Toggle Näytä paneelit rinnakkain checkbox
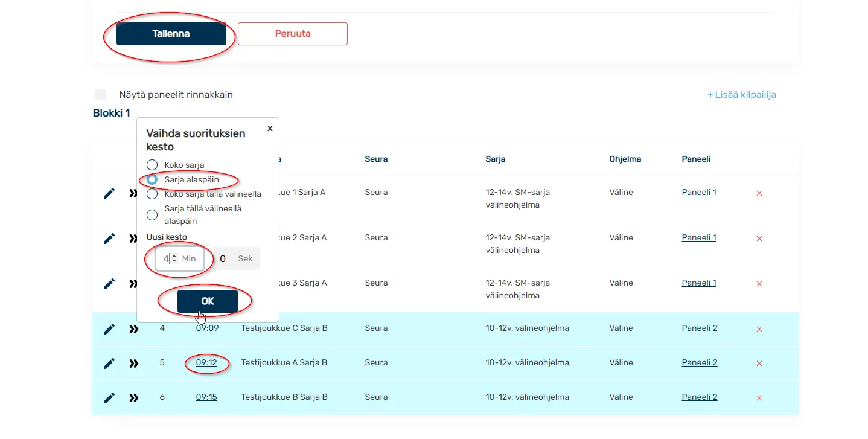The image size is (868, 439). coord(101,95)
